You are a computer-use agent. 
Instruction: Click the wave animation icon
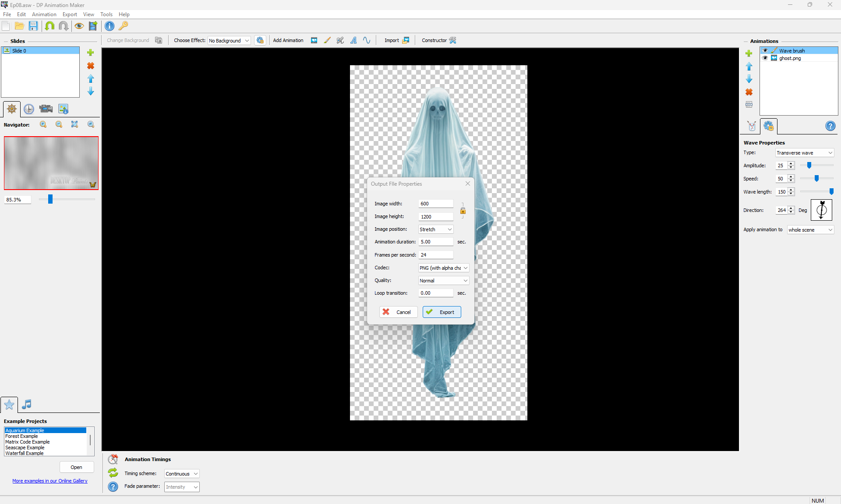[x=367, y=40]
